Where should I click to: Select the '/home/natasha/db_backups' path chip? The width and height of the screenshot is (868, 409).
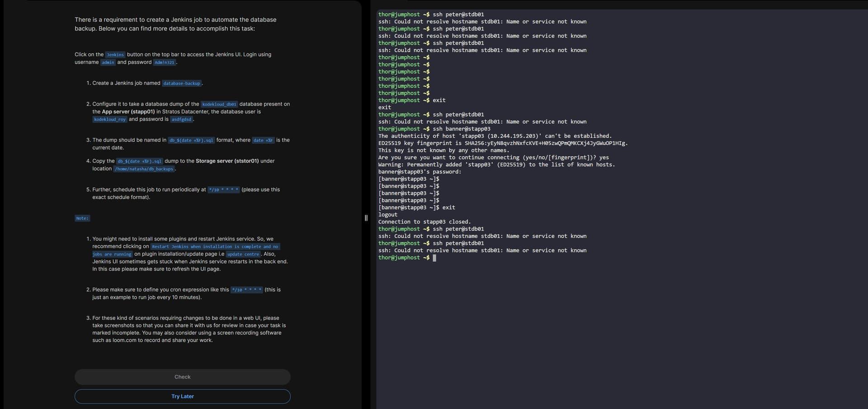pos(144,169)
